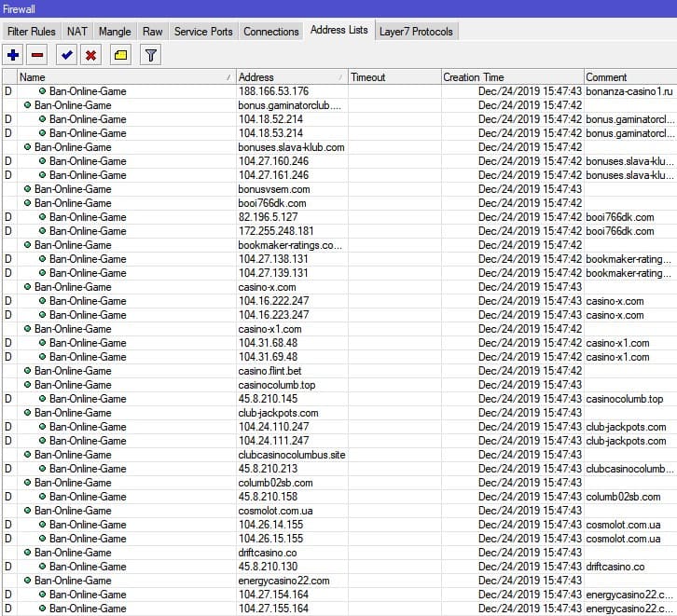
Task: Click address 104.16.223.247
Action: pos(274,315)
